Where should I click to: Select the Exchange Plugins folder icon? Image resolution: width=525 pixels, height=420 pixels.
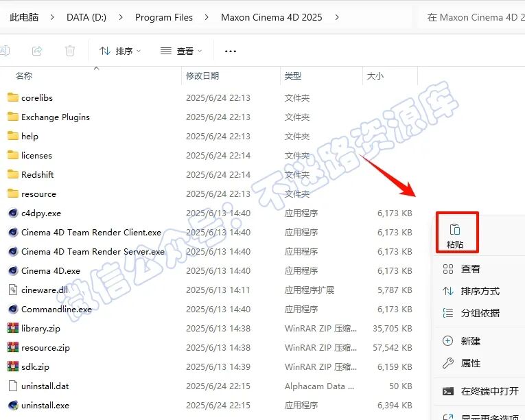pyautogui.click(x=13, y=117)
